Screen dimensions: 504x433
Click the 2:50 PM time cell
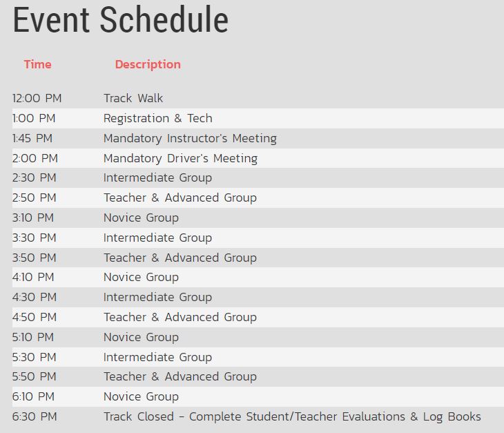tap(34, 198)
